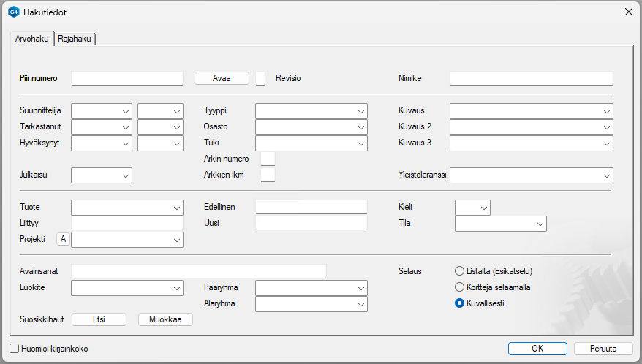Click the G4 application icon in title bar

tap(13, 12)
